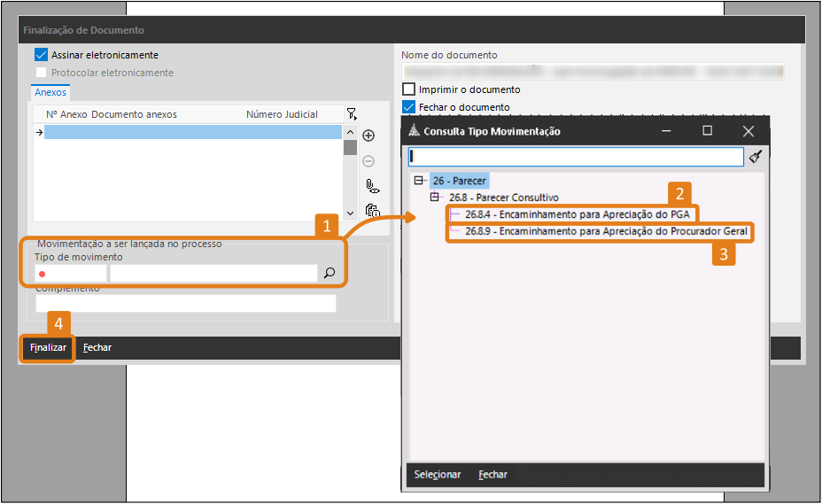Click the Complemento input field
Viewport: 822px width, 504px height.
click(x=186, y=303)
